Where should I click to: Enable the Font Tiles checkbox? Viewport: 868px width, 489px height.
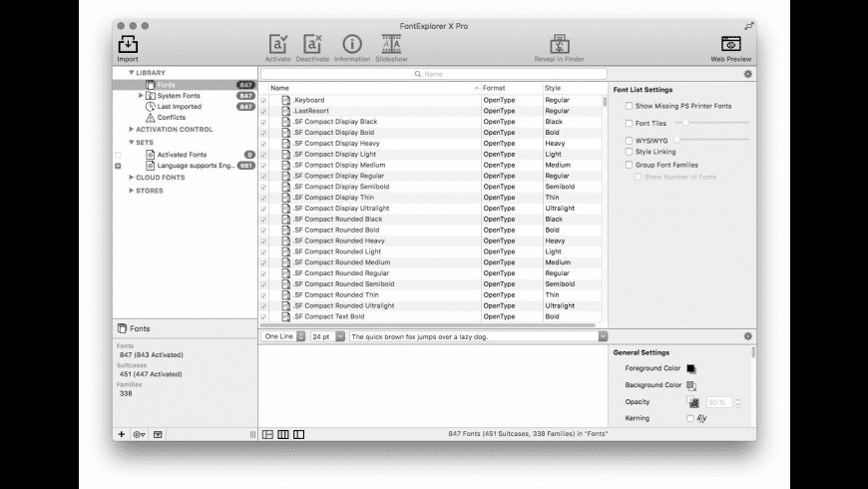pos(629,123)
